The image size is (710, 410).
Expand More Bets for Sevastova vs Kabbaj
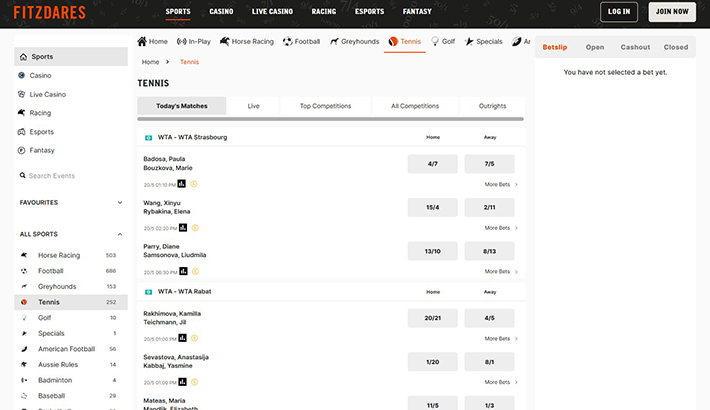click(x=501, y=382)
